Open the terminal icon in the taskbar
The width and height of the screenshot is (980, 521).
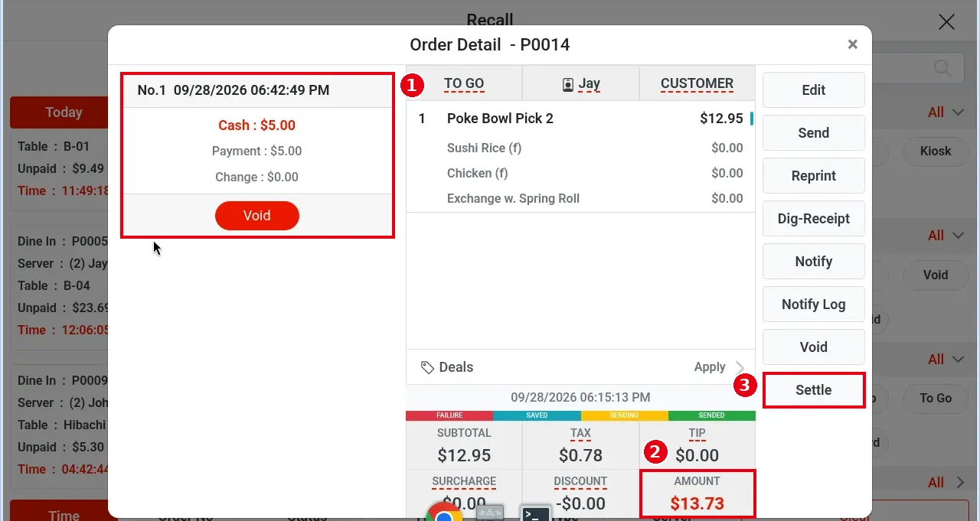pyautogui.click(x=535, y=513)
